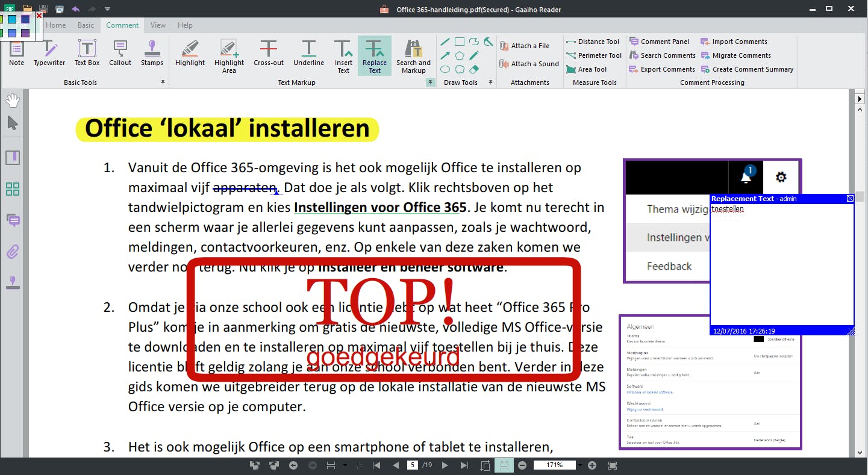
Task: Pick the arrow drawing tool
Action: tap(445, 55)
